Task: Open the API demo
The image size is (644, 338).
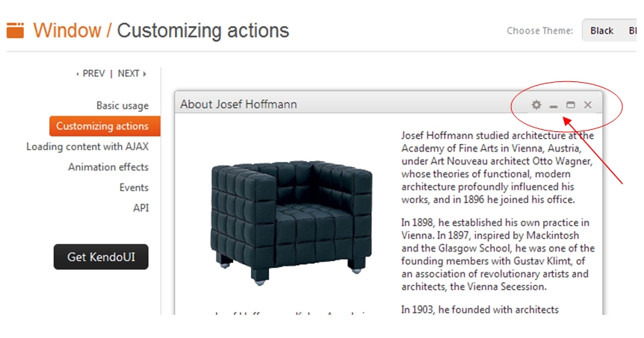Action: [140, 207]
